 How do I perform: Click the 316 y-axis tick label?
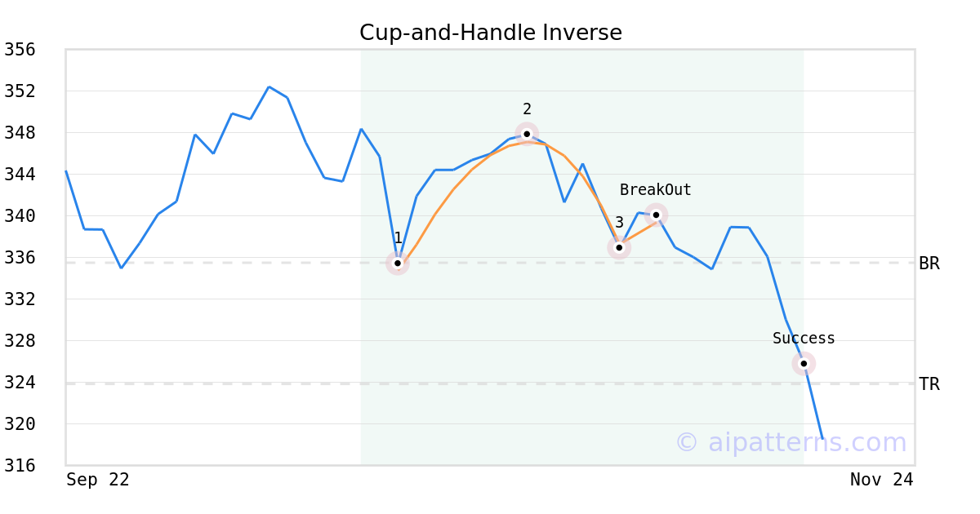(x=20, y=466)
